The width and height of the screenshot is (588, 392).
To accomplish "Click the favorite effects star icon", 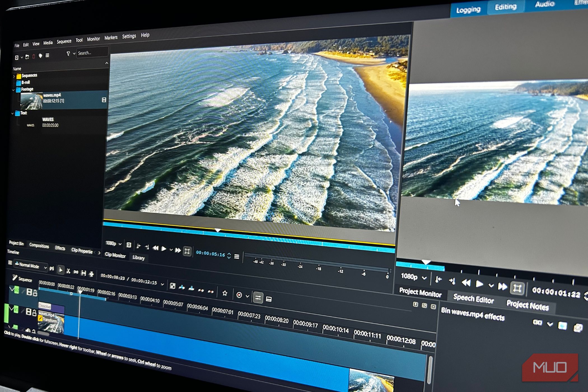I will [x=225, y=293].
